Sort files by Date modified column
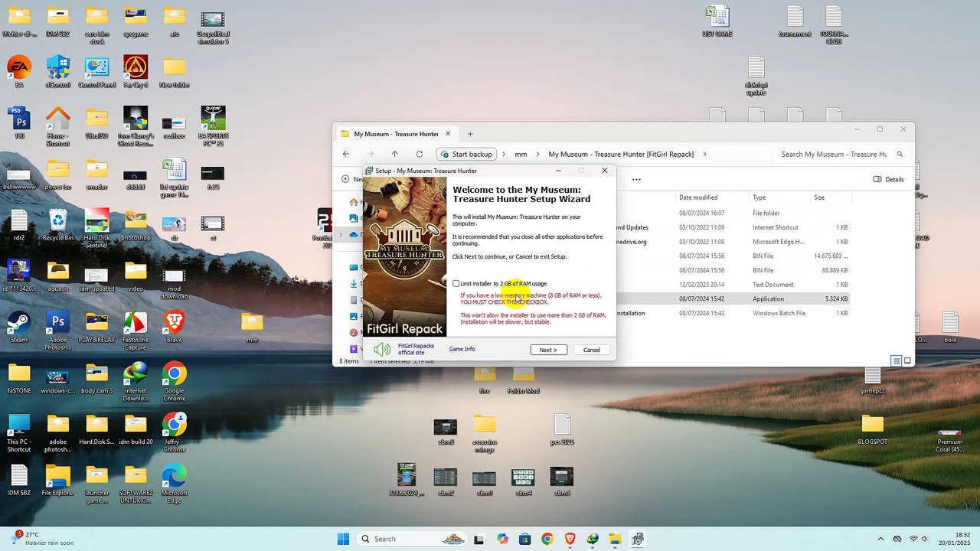The image size is (980, 551). tap(698, 197)
